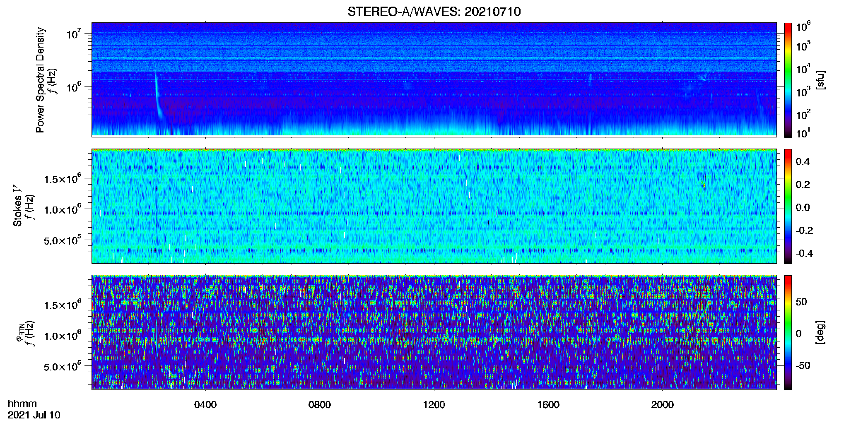This screenshot has height=447, width=868.
Task: Click the "0400" time tick label
Action: click(205, 405)
